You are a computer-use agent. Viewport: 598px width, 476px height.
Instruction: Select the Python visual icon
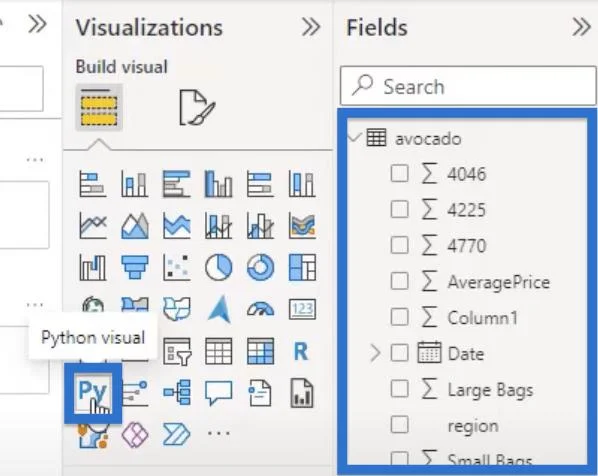[x=93, y=393]
